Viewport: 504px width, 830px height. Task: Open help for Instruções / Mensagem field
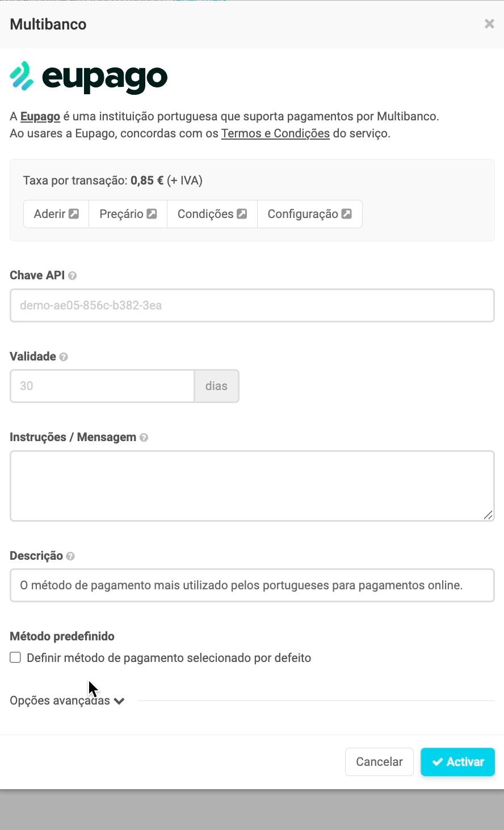tap(144, 437)
